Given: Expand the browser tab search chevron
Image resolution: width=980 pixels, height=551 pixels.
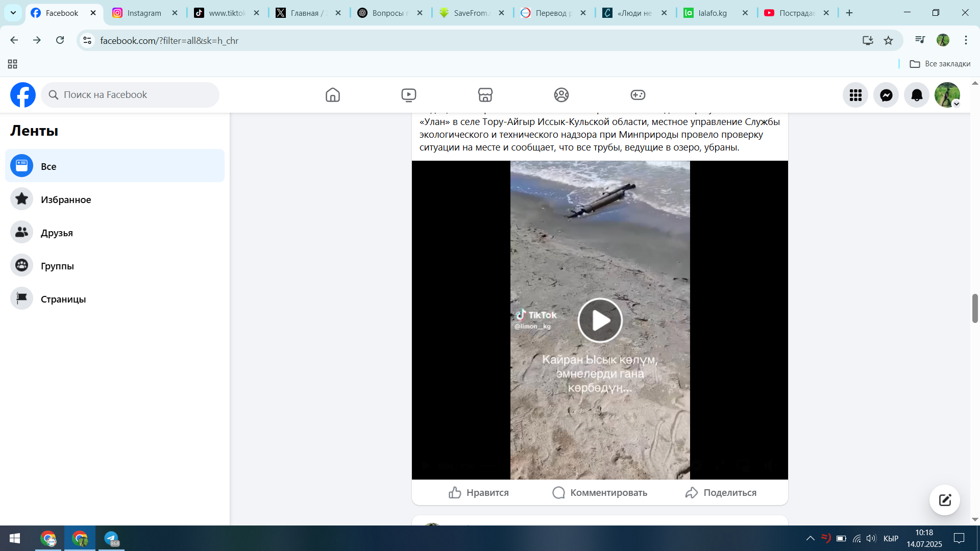Looking at the screenshot, I should click(13, 13).
